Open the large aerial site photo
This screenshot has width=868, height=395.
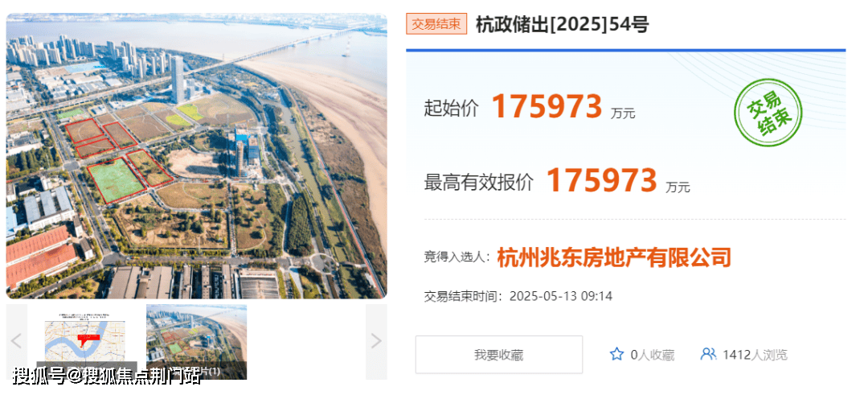[x=197, y=156]
